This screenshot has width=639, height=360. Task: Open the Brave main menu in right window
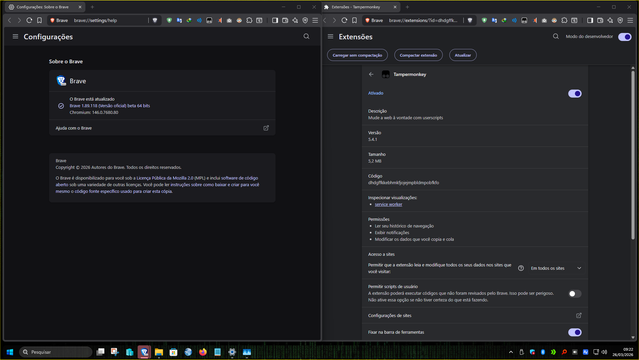[x=630, y=20]
